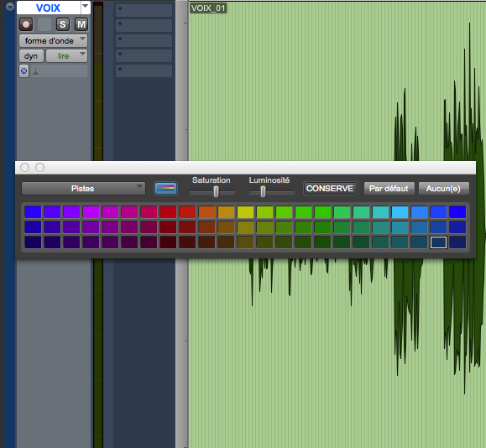The width and height of the screenshot is (486, 448).
Task: Click the Aucun(e) button
Action: pos(443,189)
